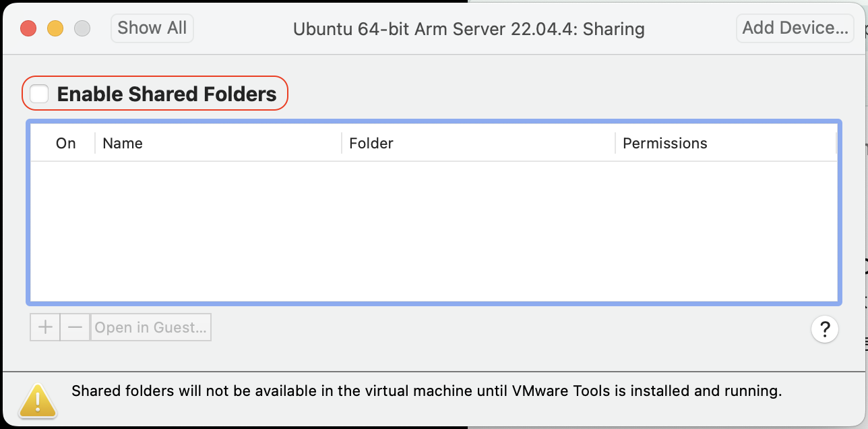
Task: Click the Show All button
Action: point(152,28)
